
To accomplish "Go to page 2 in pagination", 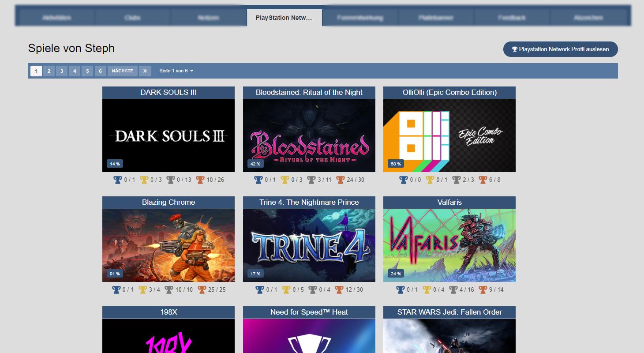I will point(49,71).
